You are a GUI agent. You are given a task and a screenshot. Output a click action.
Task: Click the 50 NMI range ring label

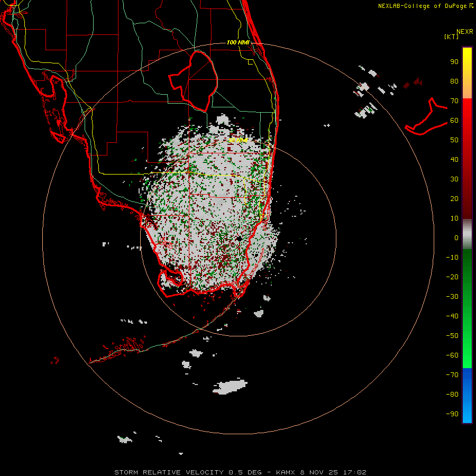click(238, 140)
